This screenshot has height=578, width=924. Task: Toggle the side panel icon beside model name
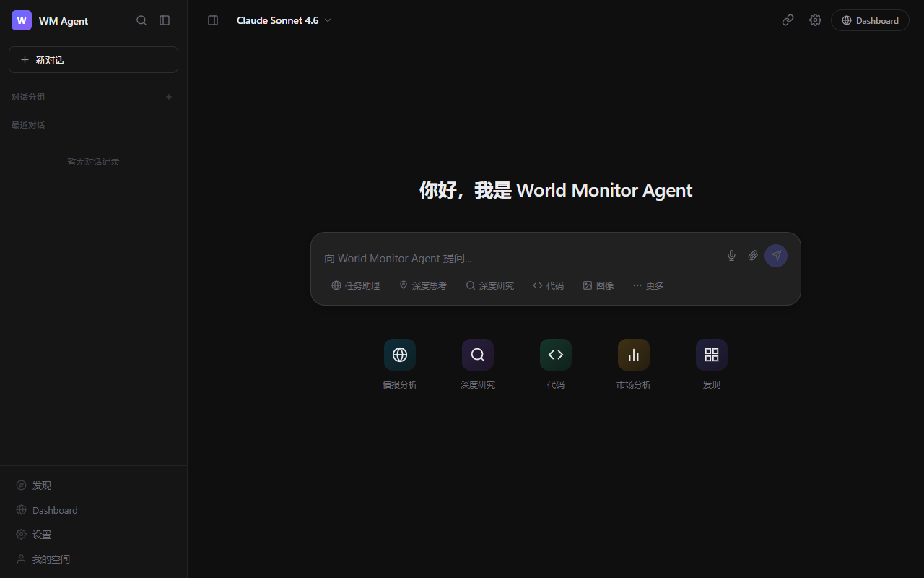click(x=213, y=20)
